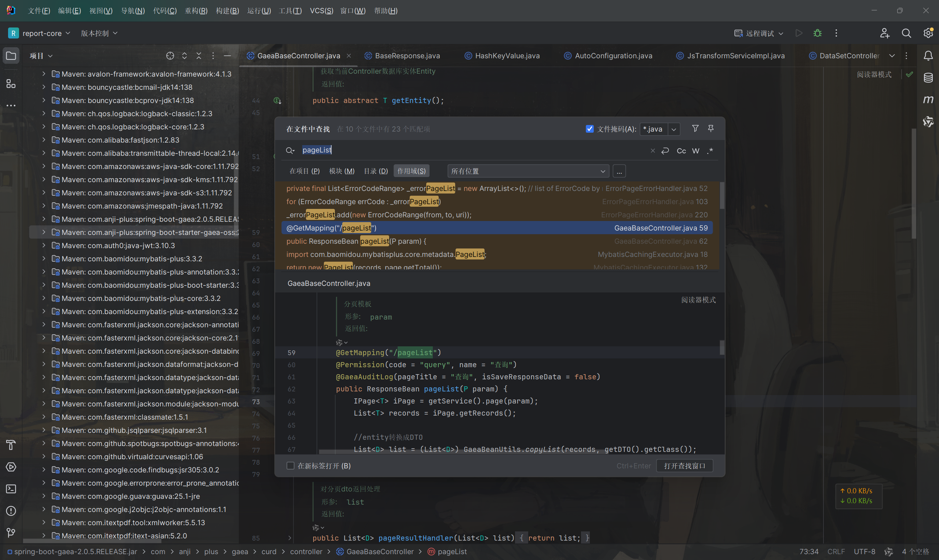Screen dimensions: 939x560
Task: Open Search Everywhere magnifier
Action: pos(906,33)
